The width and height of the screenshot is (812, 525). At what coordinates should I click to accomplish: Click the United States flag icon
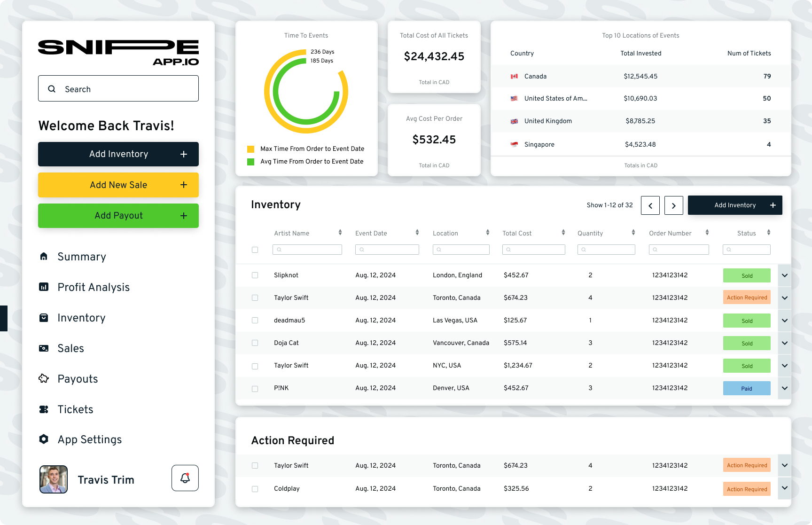514,98
